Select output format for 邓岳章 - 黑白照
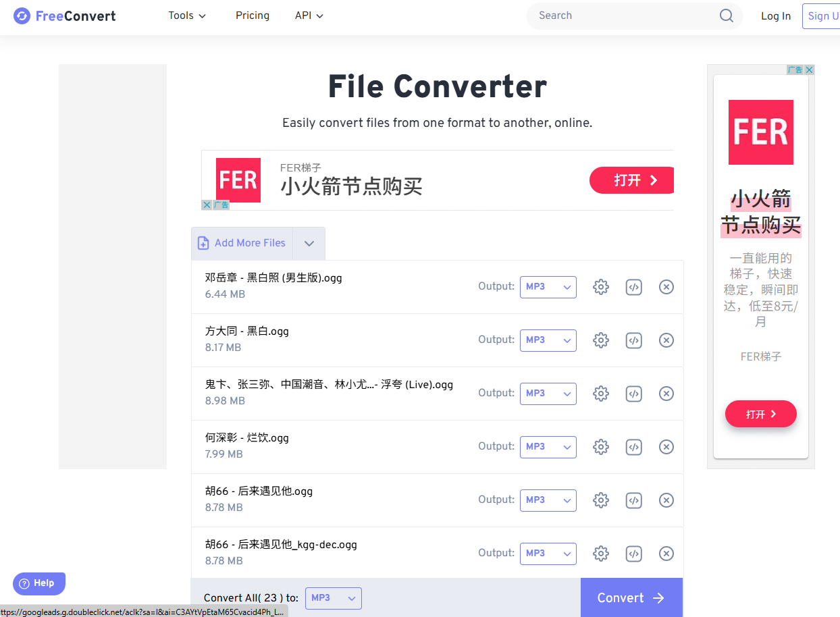Image resolution: width=840 pixels, height=617 pixels. coord(548,287)
